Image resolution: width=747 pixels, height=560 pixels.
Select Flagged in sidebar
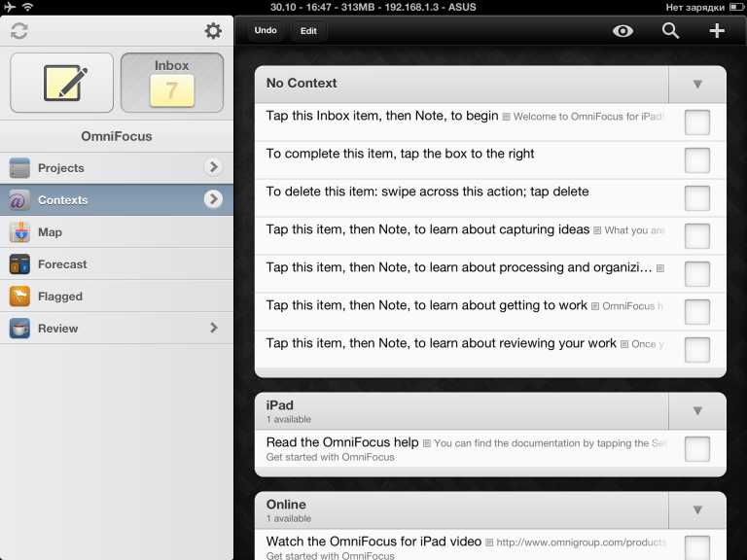click(x=117, y=297)
